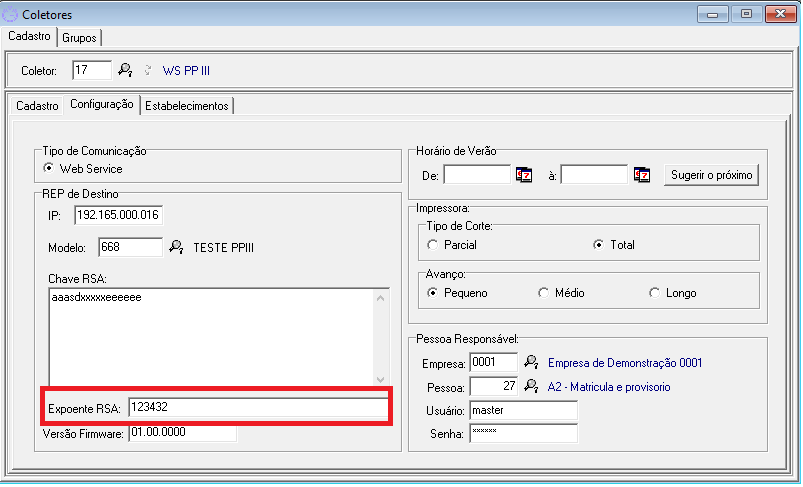The width and height of the screenshot is (803, 487).
Task: Set Avanço to Médio
Action: (x=544, y=293)
